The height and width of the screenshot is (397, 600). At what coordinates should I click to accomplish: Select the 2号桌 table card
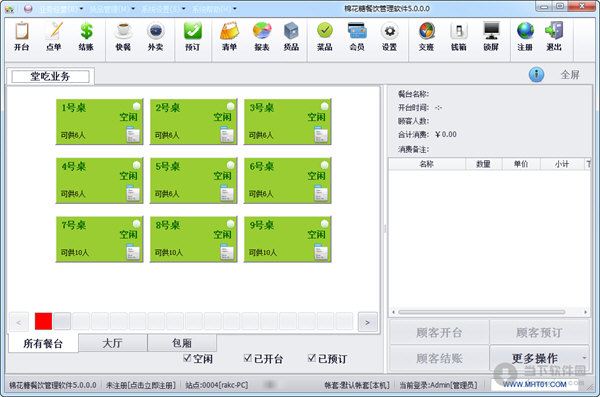193,122
